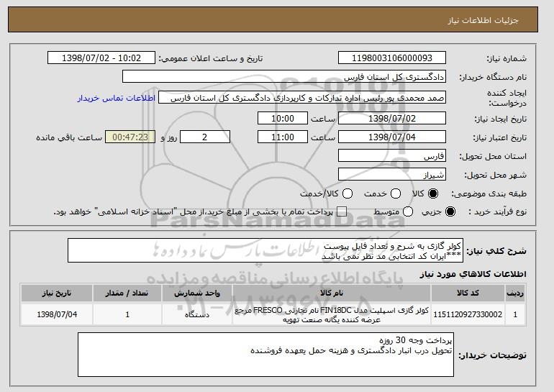The image size is (554, 392).
Task: Click the creation time field 10:00
Action: tap(283, 118)
